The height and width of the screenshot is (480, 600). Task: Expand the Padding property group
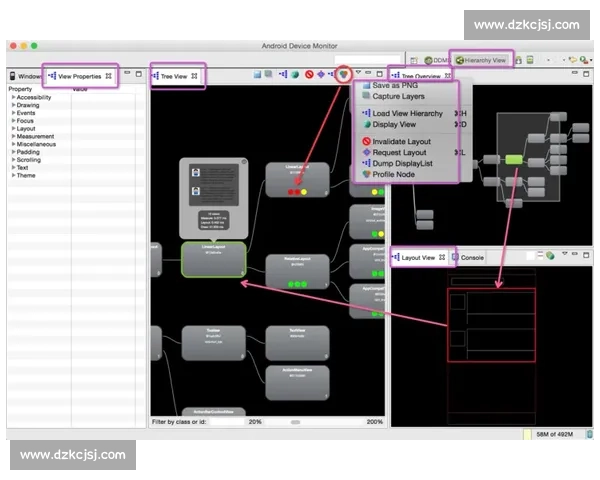[13, 152]
